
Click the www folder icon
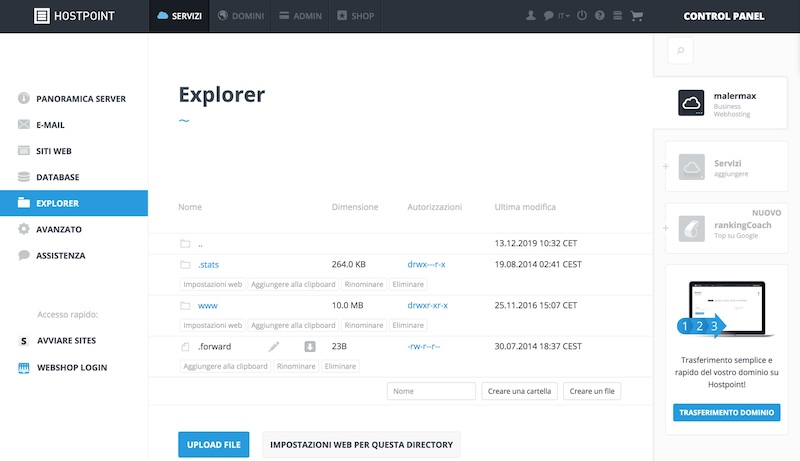pyautogui.click(x=185, y=305)
